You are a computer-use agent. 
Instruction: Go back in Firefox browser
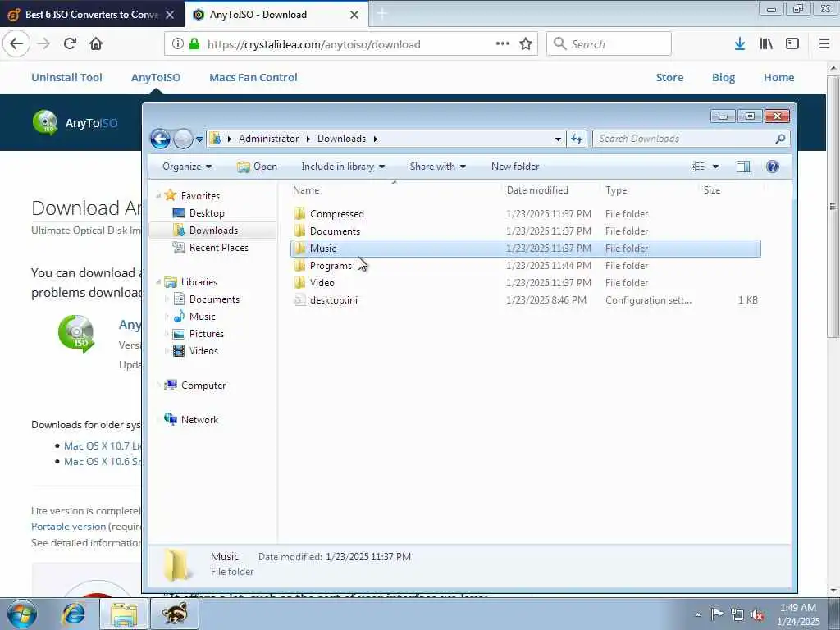click(16, 44)
